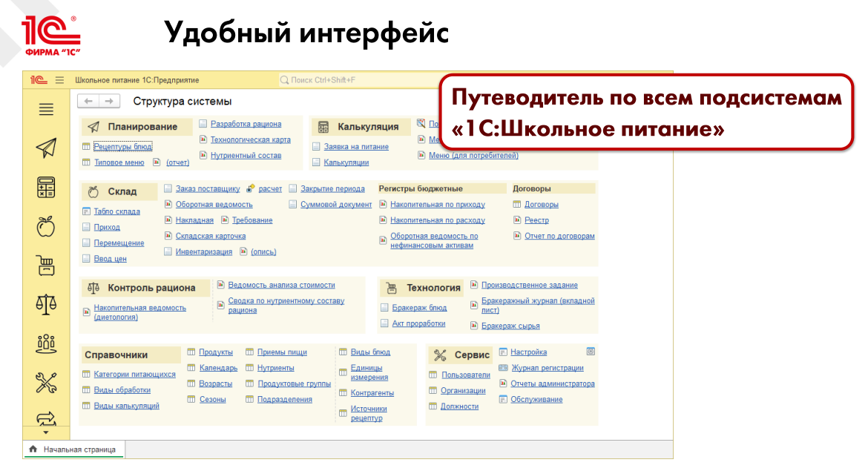Screen dimensions: 868x471
Task: Open Бракераж сырья
Action: [x=510, y=326]
